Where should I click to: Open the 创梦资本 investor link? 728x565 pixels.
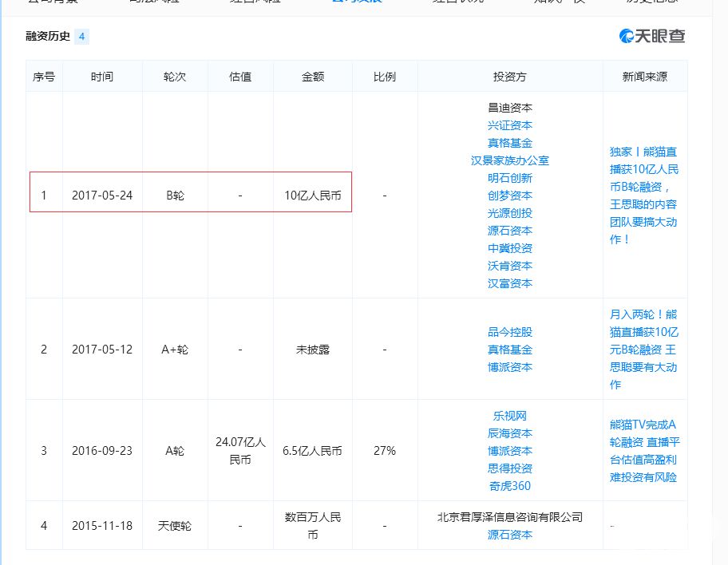510,196
